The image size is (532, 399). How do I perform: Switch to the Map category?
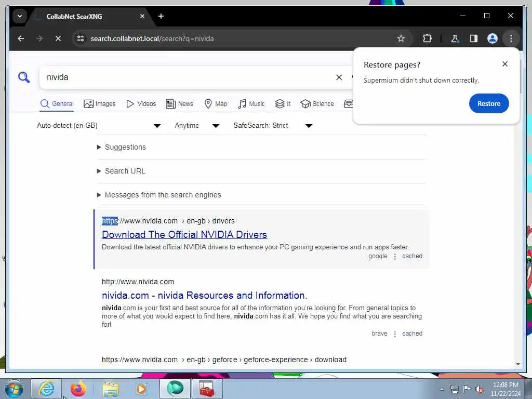point(216,104)
